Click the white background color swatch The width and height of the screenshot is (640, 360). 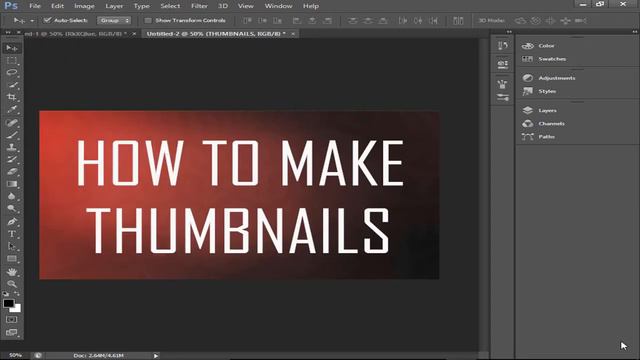[17, 309]
